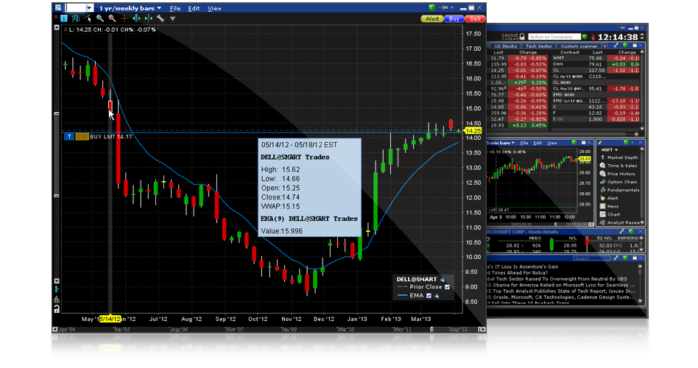The width and height of the screenshot is (698, 368).
Task: Click BUY LMT 14.17 order label
Action: pos(111,137)
